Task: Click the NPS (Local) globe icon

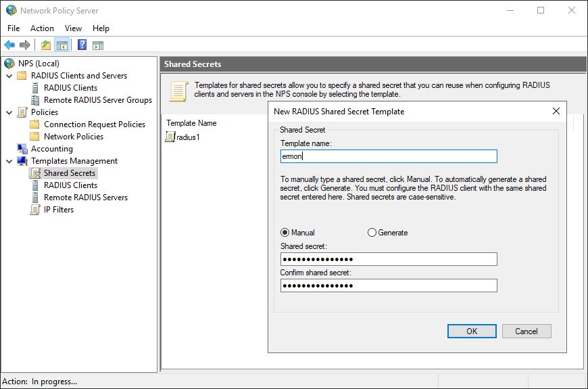Action: tap(9, 64)
